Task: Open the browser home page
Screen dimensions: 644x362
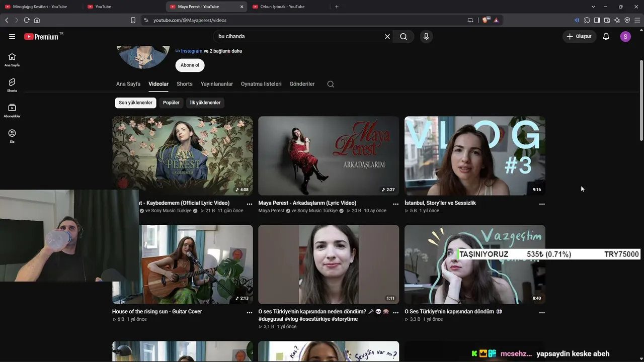Action: pyautogui.click(x=37, y=20)
